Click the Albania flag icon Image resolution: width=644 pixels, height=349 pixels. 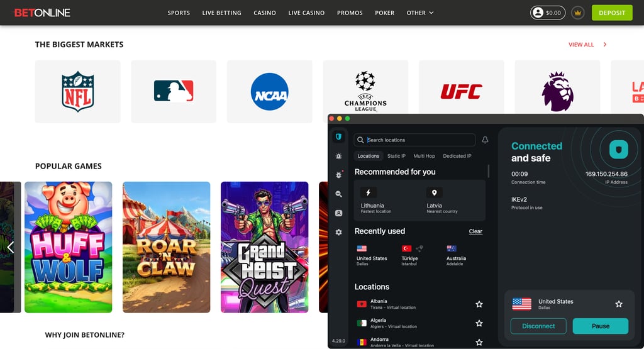point(362,304)
